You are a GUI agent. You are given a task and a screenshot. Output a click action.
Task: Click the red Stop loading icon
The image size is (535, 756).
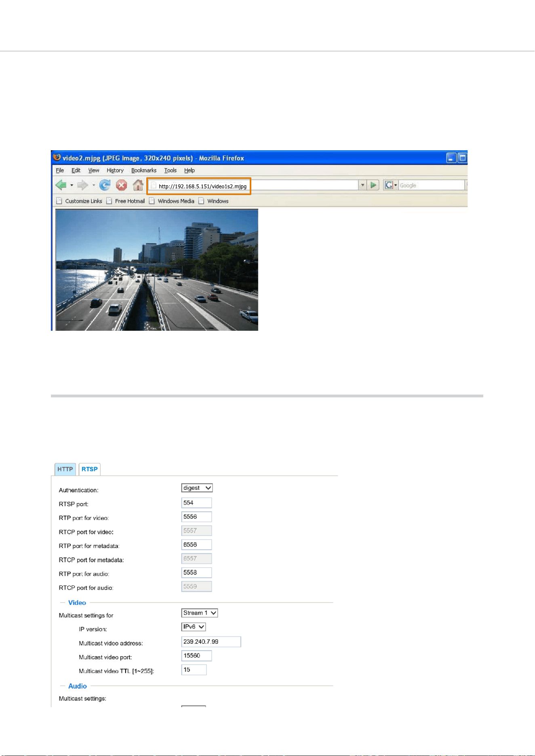tap(121, 185)
